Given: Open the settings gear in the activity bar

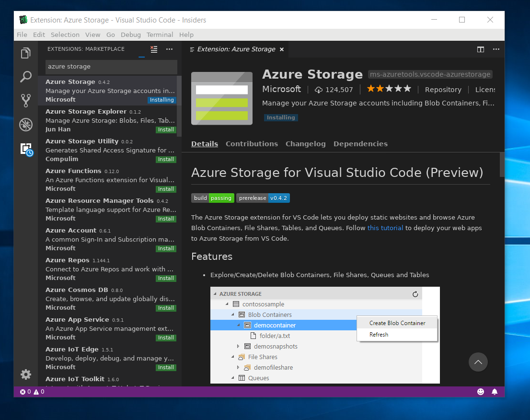Looking at the screenshot, I should tap(25, 374).
